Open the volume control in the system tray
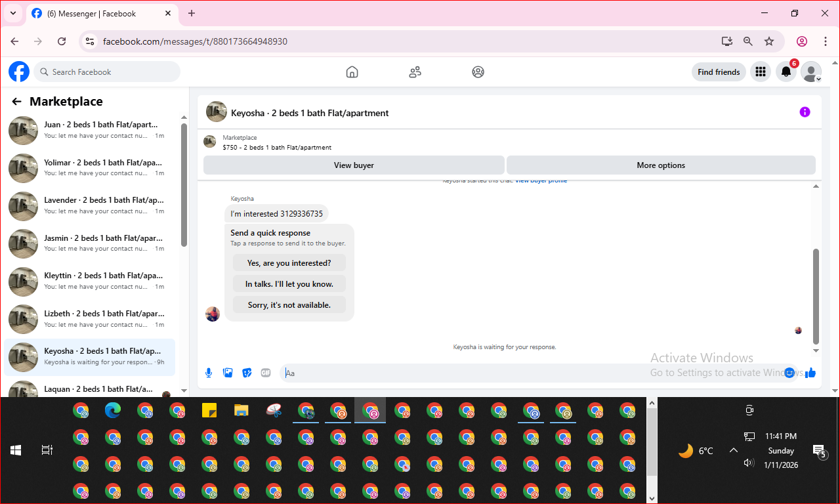840x504 pixels. [x=749, y=463]
